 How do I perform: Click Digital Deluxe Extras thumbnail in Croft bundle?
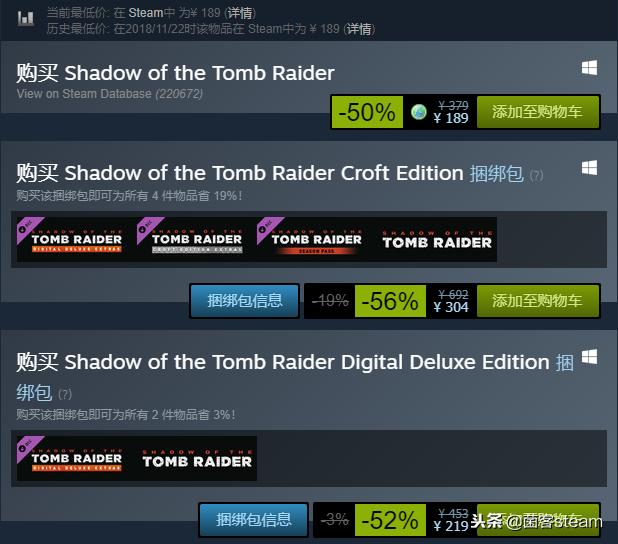coord(76,239)
